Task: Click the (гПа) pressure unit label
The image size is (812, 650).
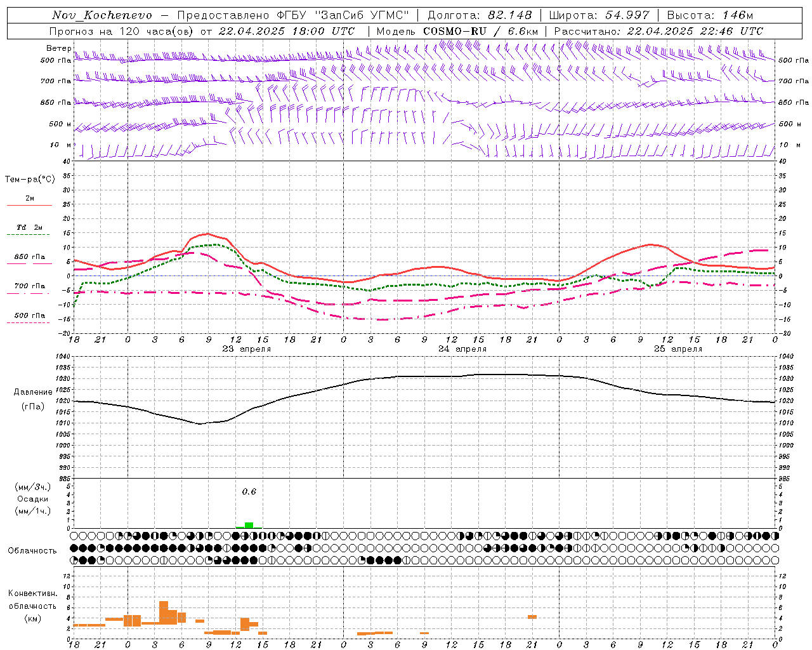Action: click(x=33, y=407)
